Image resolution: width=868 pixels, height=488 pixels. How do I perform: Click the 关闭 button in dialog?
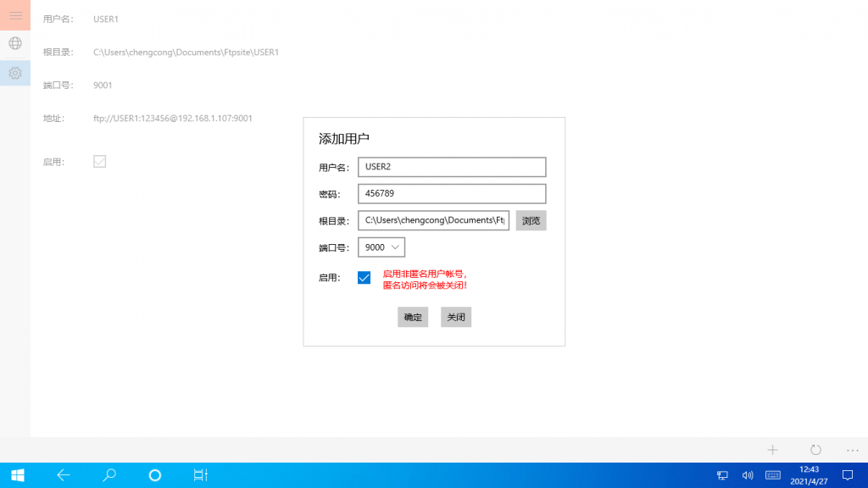click(456, 317)
